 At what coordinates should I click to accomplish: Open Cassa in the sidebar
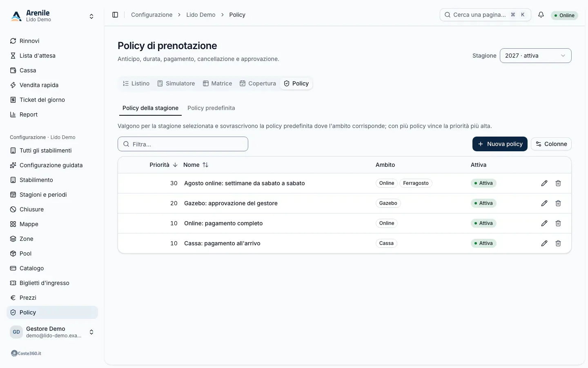pos(52,70)
